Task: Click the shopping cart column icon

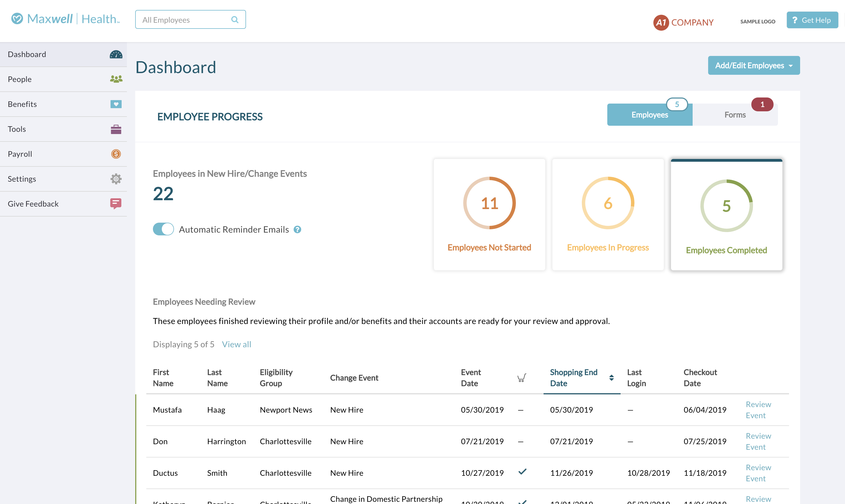Action: click(x=521, y=378)
